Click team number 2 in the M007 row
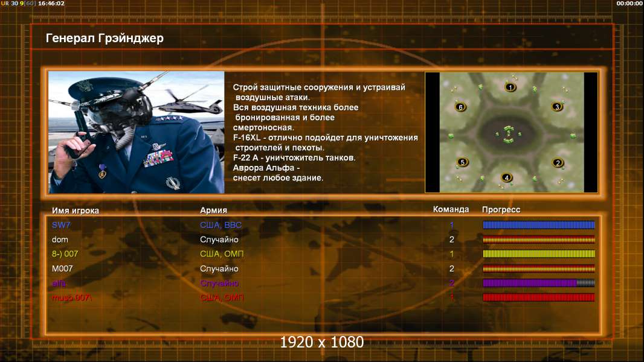The width and height of the screenshot is (644, 362). tap(452, 268)
